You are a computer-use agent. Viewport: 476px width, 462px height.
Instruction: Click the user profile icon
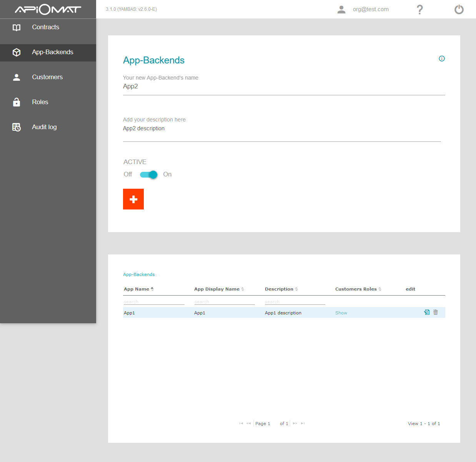[341, 10]
